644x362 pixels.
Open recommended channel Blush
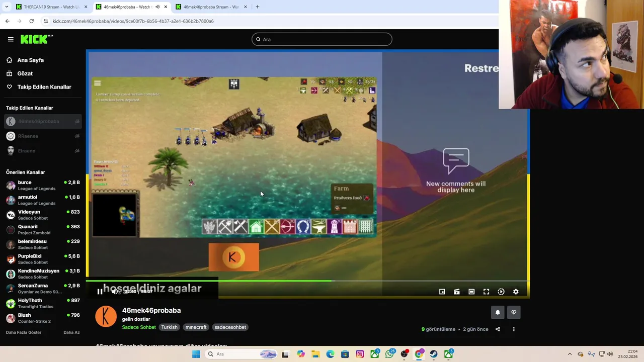pyautogui.click(x=43, y=318)
